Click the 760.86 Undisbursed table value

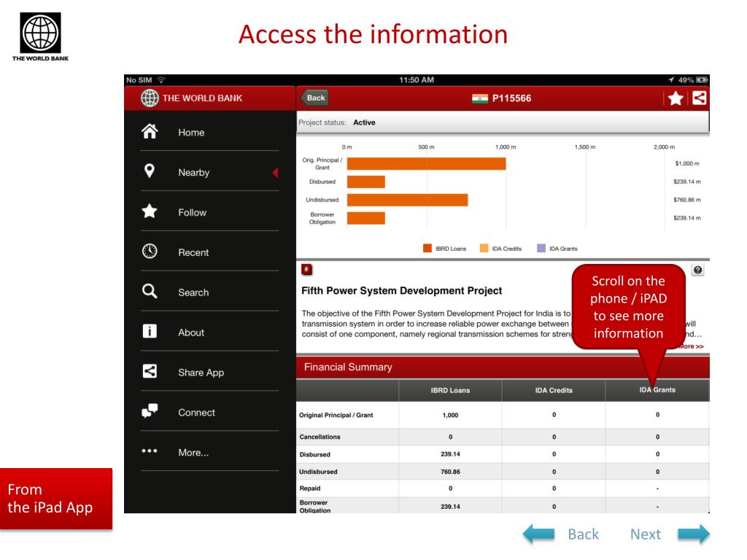click(x=450, y=472)
